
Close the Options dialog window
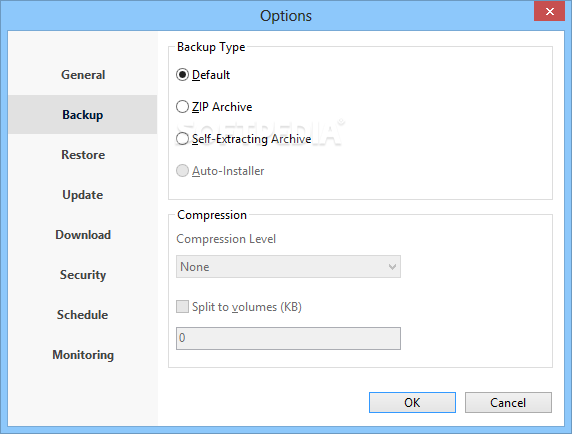tap(549, 11)
